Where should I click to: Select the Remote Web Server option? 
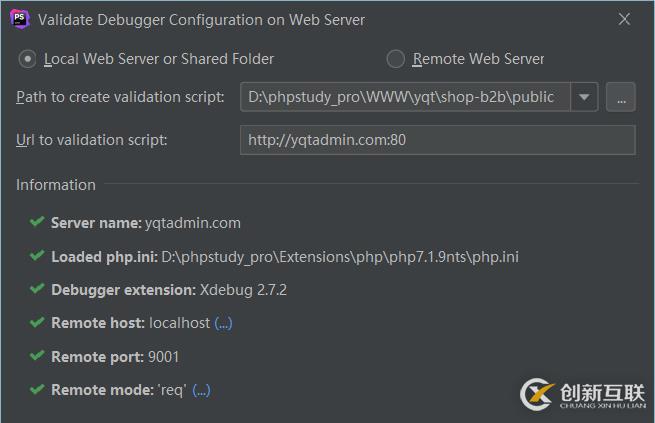[x=396, y=59]
